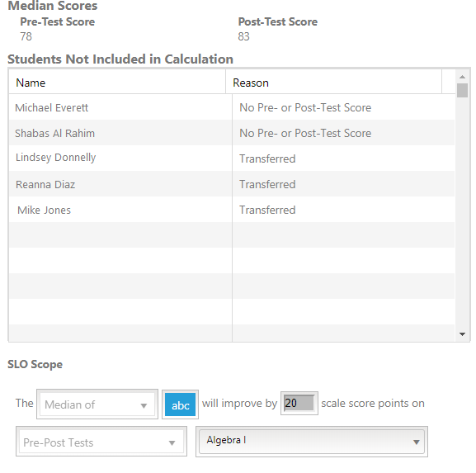
Task: Select the Lindsey Donnelly row
Action: tap(232, 158)
